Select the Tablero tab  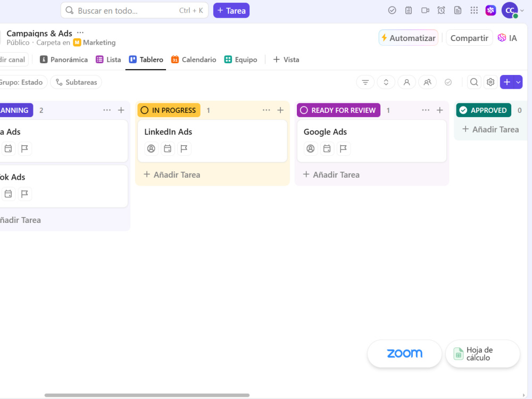click(146, 60)
